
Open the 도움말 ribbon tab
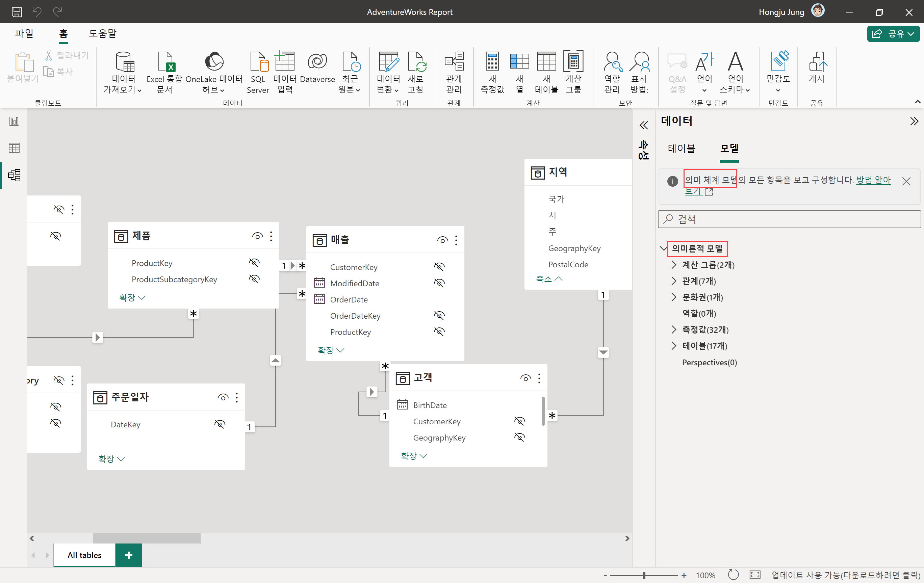pos(102,34)
